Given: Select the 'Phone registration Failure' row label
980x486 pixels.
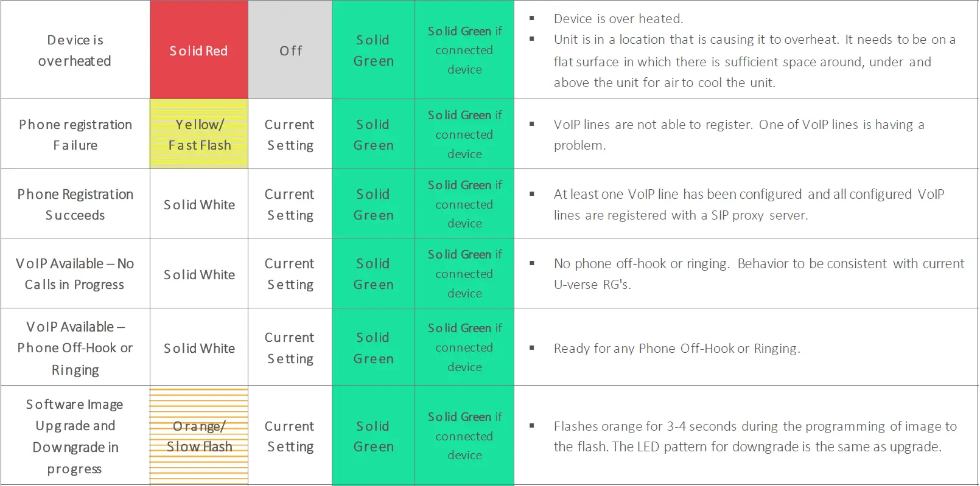Looking at the screenshot, I should [x=75, y=134].
